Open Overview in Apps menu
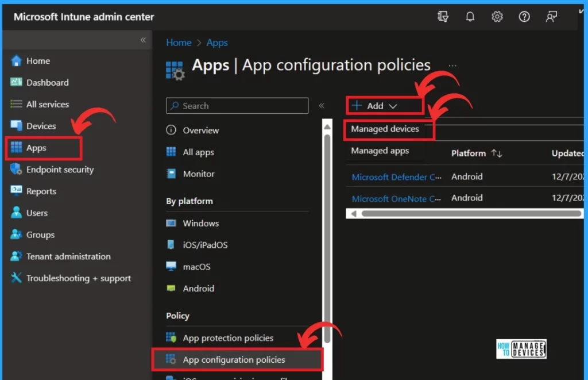Viewport: 588px width, 380px height. (200, 130)
